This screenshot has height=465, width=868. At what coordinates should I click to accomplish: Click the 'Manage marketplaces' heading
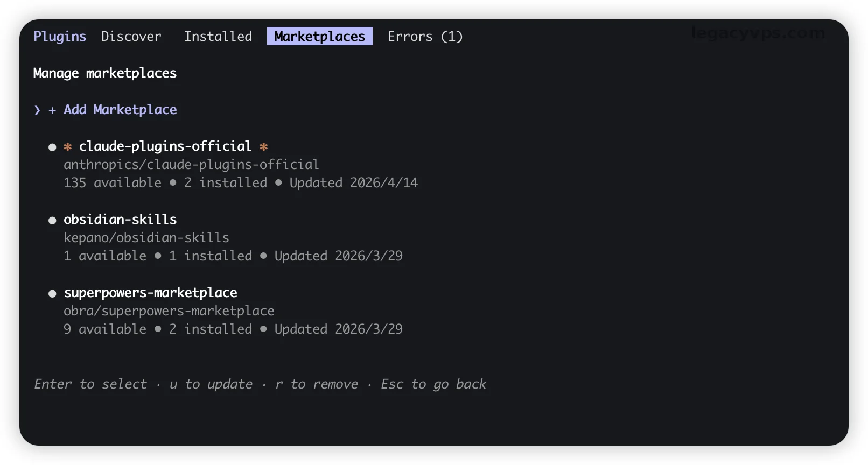point(105,73)
